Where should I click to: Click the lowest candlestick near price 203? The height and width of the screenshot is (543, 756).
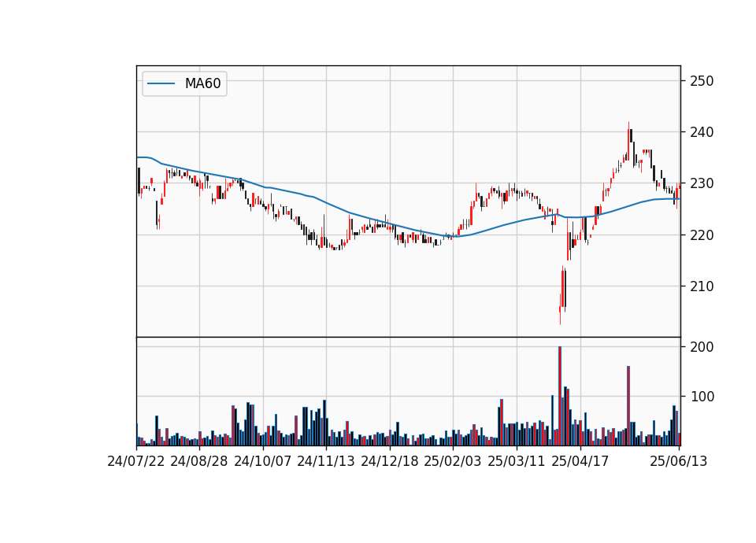click(x=560, y=308)
